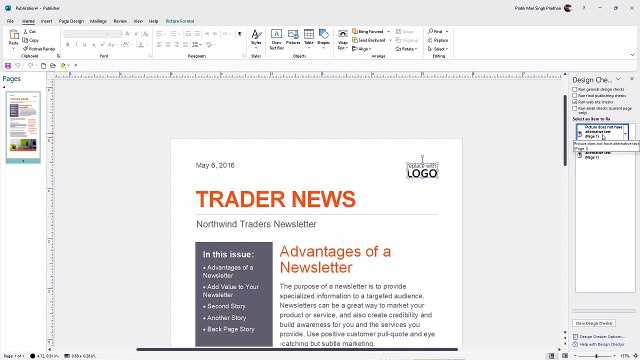Click the 'Advantages of a Newsletter' heading
The image size is (640, 360).
(x=335, y=259)
